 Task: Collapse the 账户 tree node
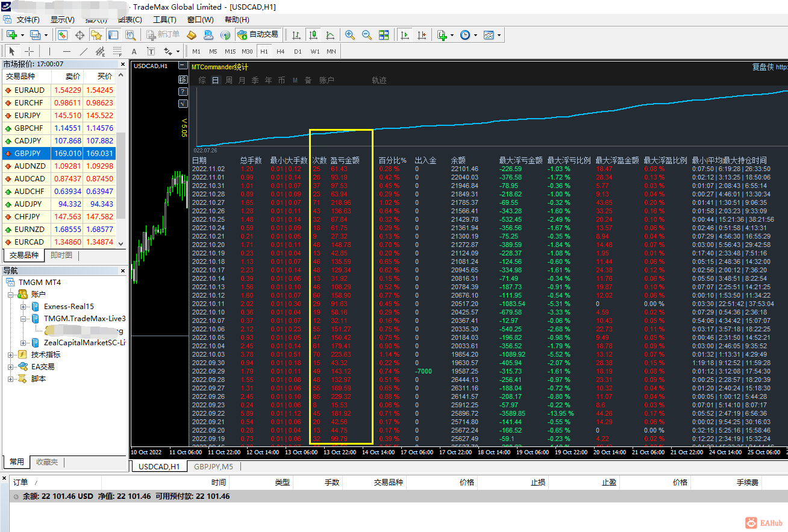[11, 295]
